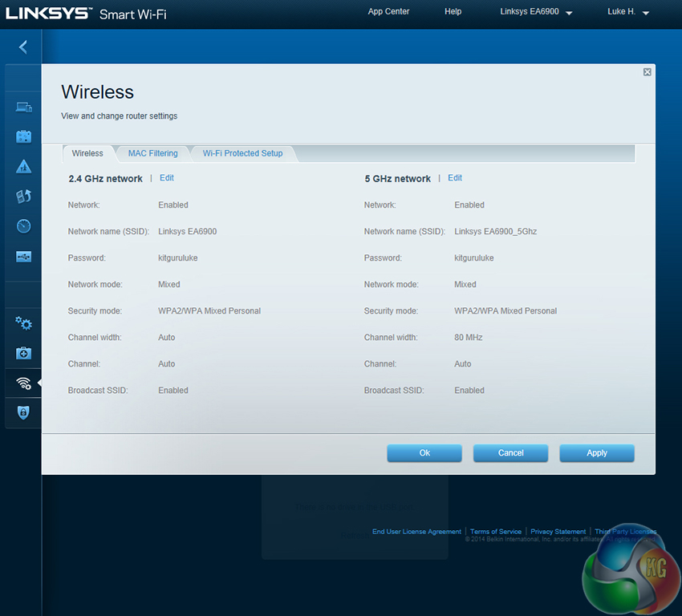Select the 'Linksys EA6900_5Ghz' SSID value
Image resolution: width=682 pixels, height=616 pixels.
[495, 231]
